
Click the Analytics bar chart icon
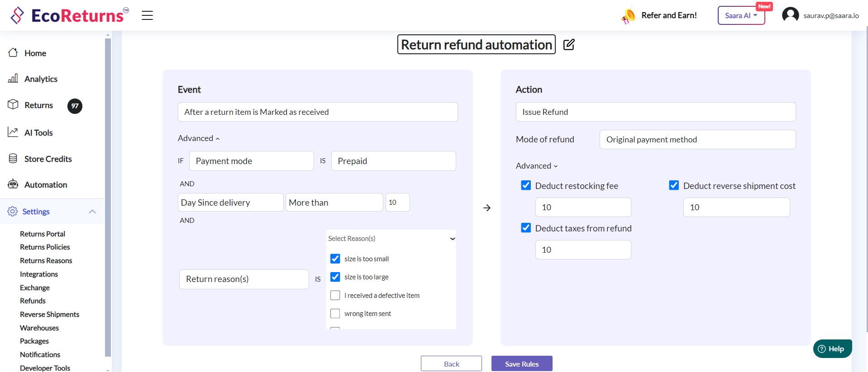pyautogui.click(x=13, y=79)
